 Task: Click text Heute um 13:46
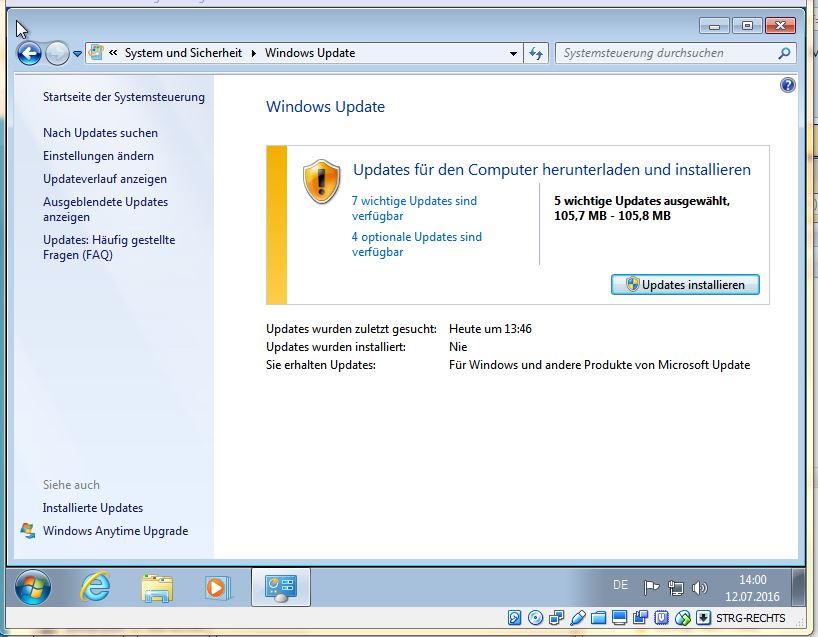pyautogui.click(x=490, y=329)
